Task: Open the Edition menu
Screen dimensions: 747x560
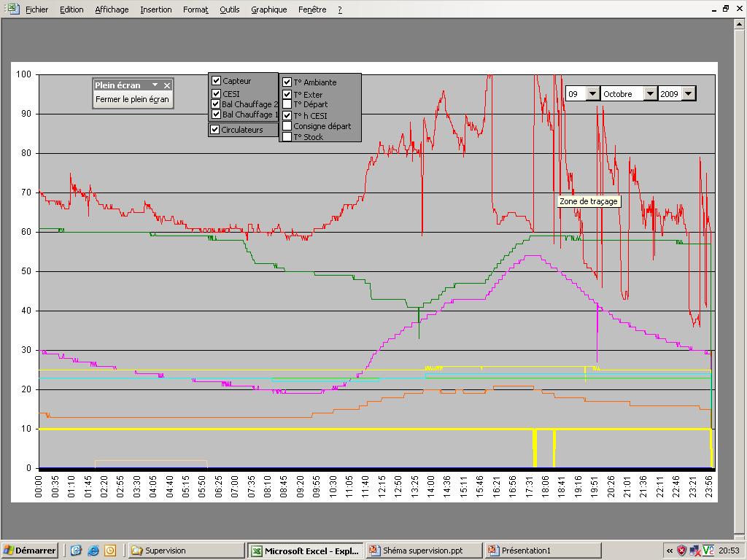Action: [71, 9]
